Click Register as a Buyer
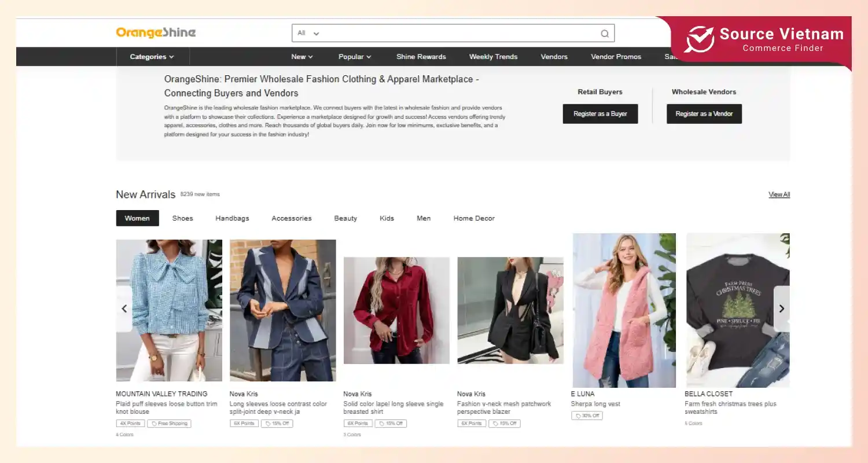Image resolution: width=868 pixels, height=463 pixels. [600, 114]
